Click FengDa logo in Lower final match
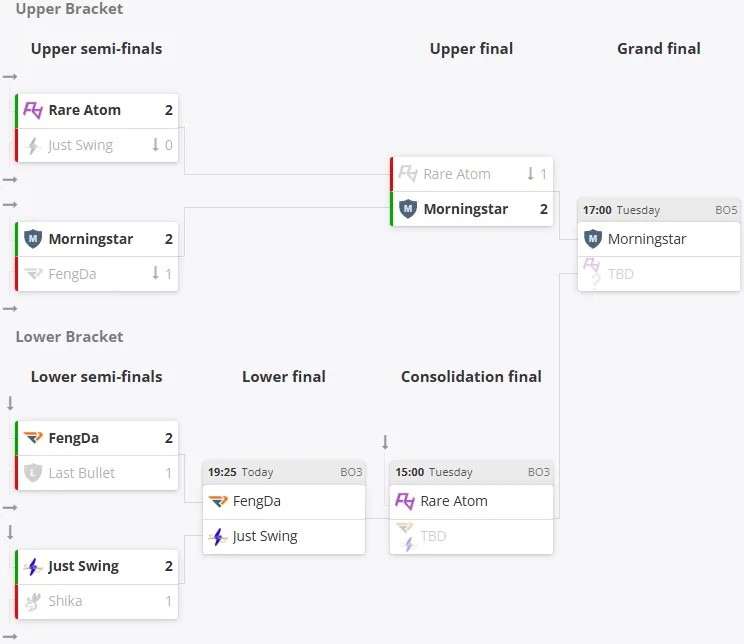 (218, 501)
